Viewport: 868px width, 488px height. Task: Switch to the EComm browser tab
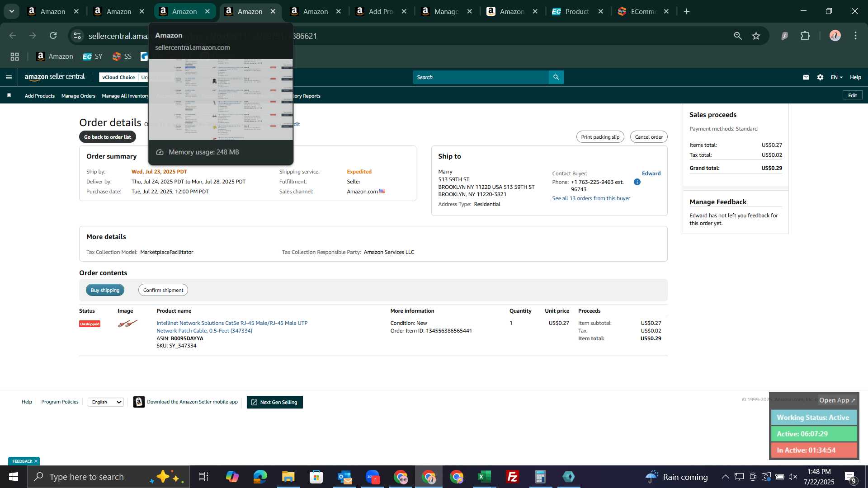click(x=643, y=11)
